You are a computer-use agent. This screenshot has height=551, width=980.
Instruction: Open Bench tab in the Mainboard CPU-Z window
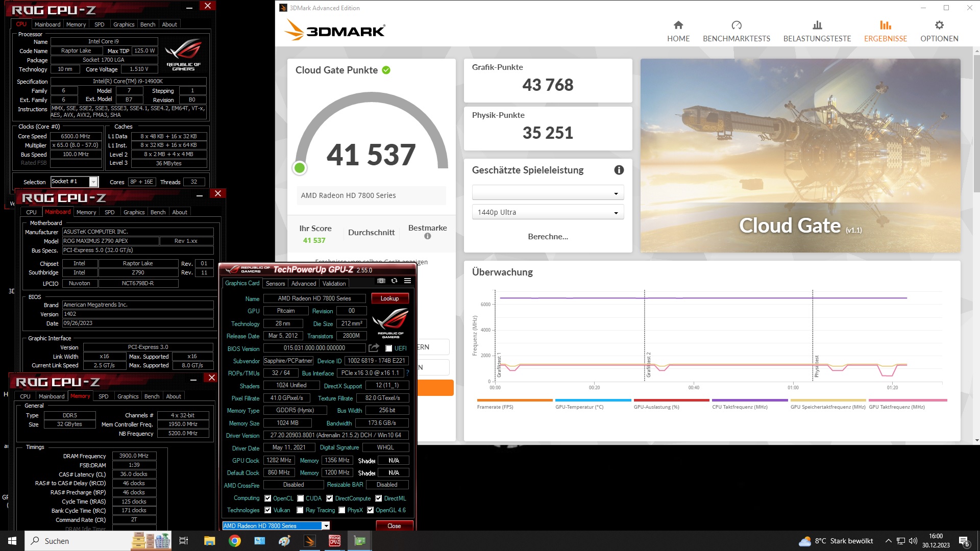(158, 212)
